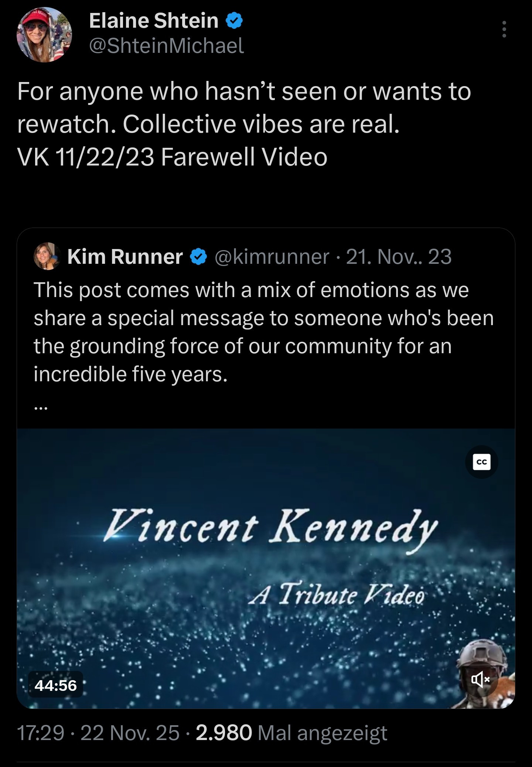The width and height of the screenshot is (532, 767).
Task: Click the 44:56 video duration label
Action: pos(56,685)
